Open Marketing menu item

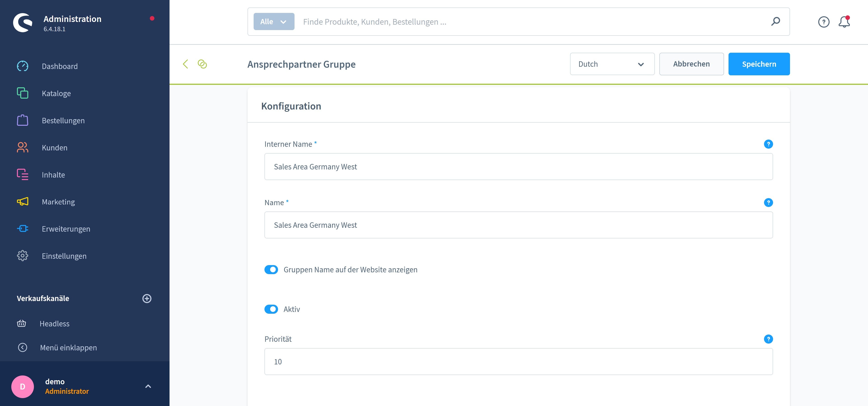[x=84, y=202]
